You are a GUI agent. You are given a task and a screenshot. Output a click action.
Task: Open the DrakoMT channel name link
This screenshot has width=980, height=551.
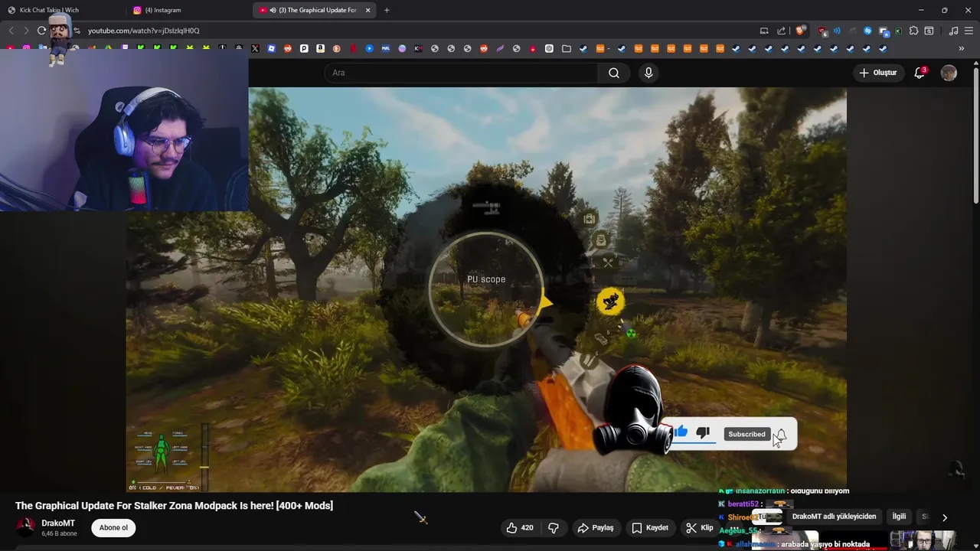pos(58,523)
